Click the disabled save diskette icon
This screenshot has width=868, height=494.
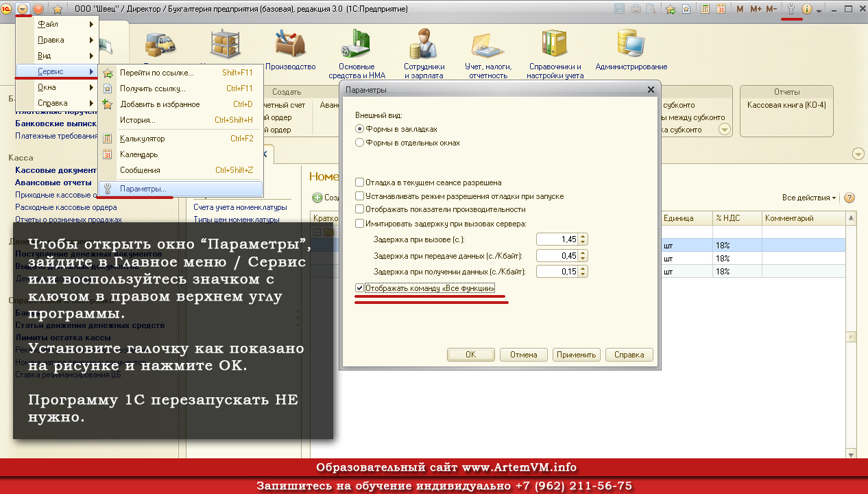pos(620,10)
